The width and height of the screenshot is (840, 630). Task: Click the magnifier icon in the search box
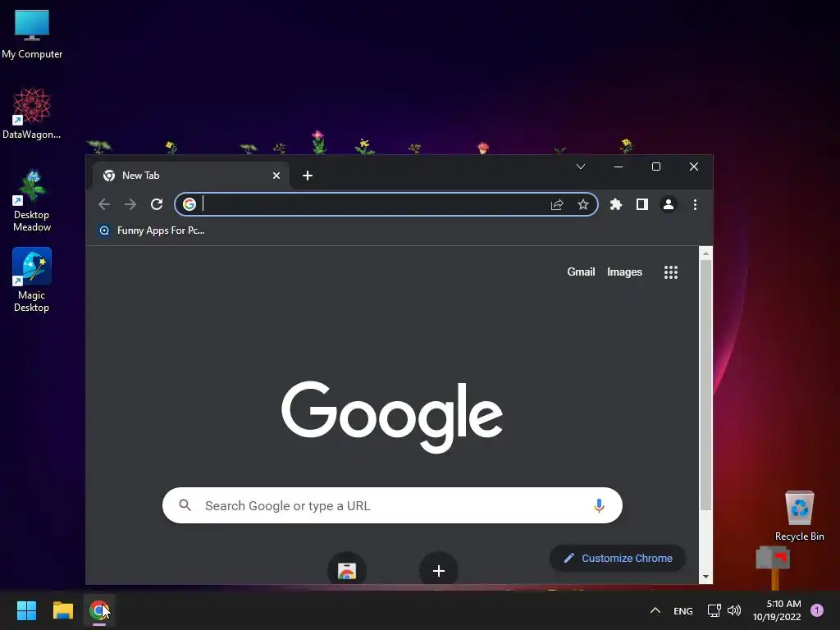[185, 505]
